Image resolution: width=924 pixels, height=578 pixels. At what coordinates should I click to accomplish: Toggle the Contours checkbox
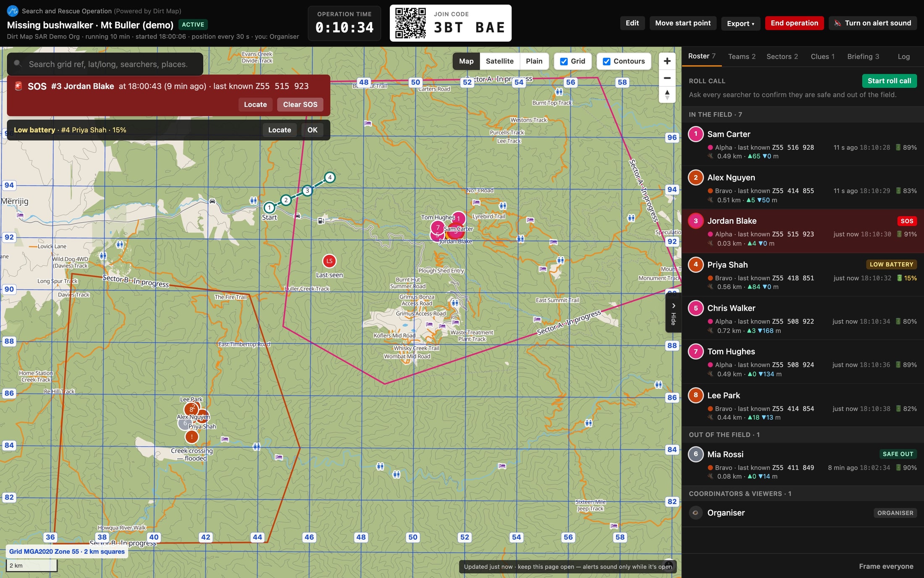click(606, 61)
